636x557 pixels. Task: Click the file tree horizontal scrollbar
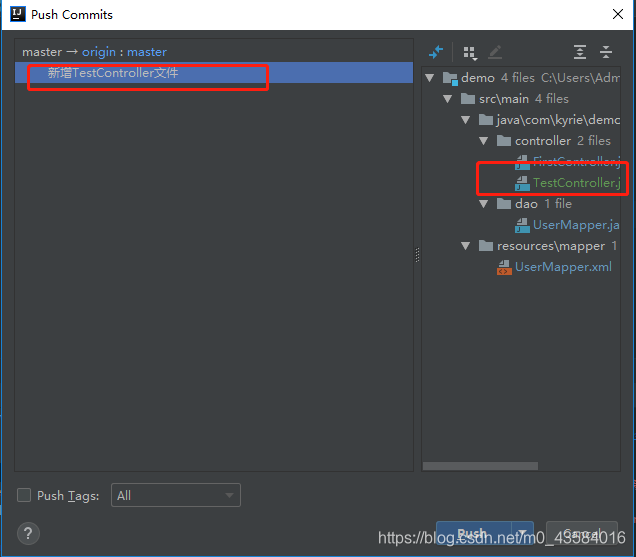pos(480,466)
